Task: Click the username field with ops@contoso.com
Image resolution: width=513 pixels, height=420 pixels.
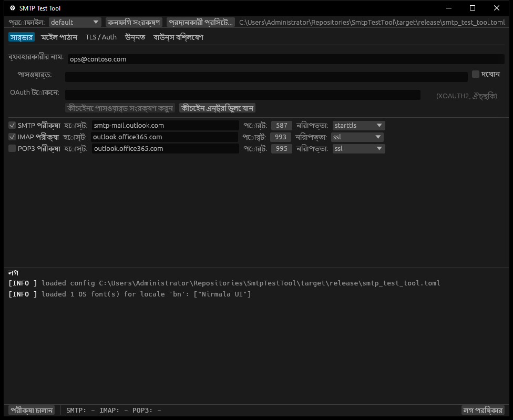Action: (286, 59)
